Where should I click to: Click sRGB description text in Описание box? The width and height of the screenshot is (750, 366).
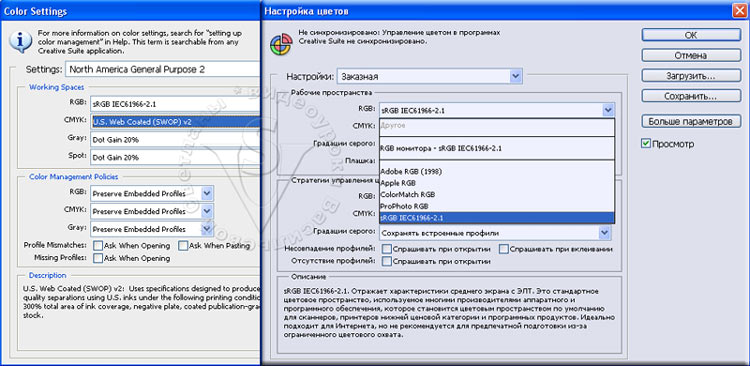pos(449,313)
